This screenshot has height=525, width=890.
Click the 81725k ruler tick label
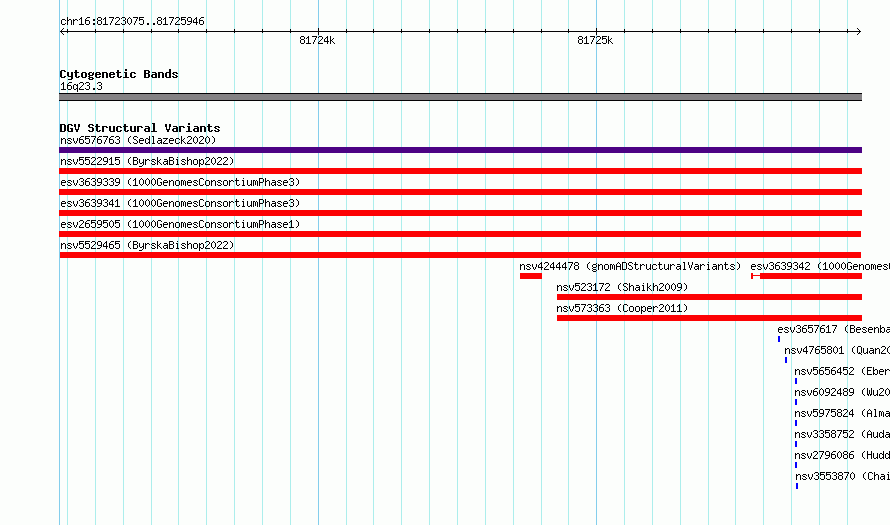595,40
